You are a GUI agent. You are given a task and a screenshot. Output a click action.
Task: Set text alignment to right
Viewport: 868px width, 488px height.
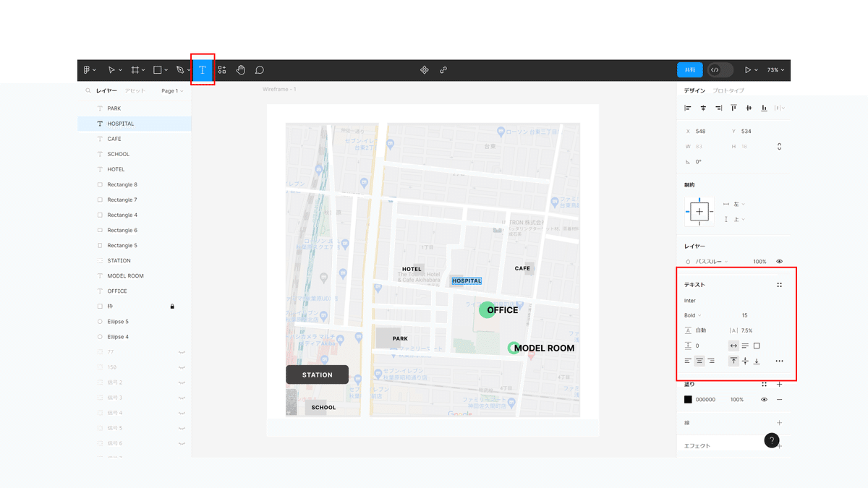point(712,361)
